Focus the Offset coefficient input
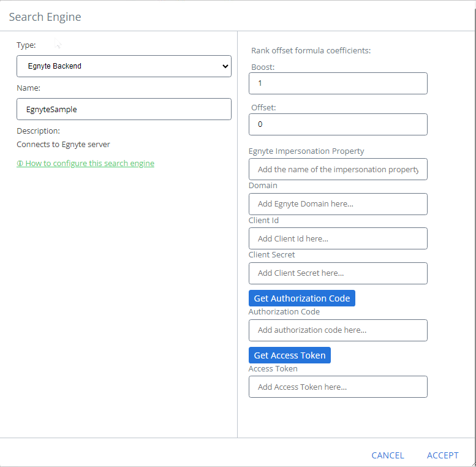Viewport: 476px width, 467px height. (338, 124)
